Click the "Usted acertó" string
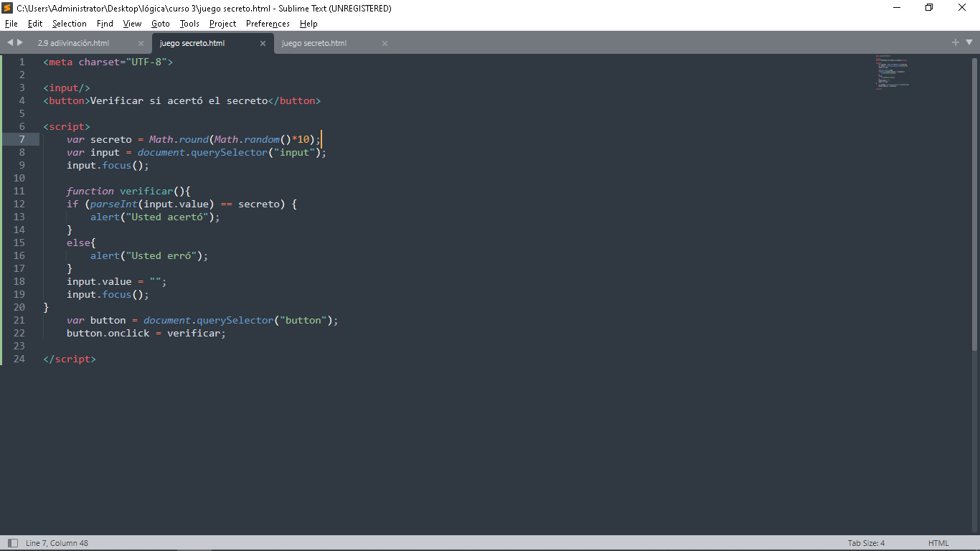 [167, 217]
